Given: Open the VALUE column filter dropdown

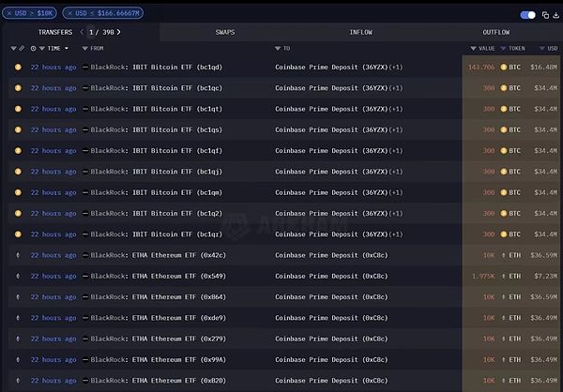Looking at the screenshot, I should tap(474, 48).
